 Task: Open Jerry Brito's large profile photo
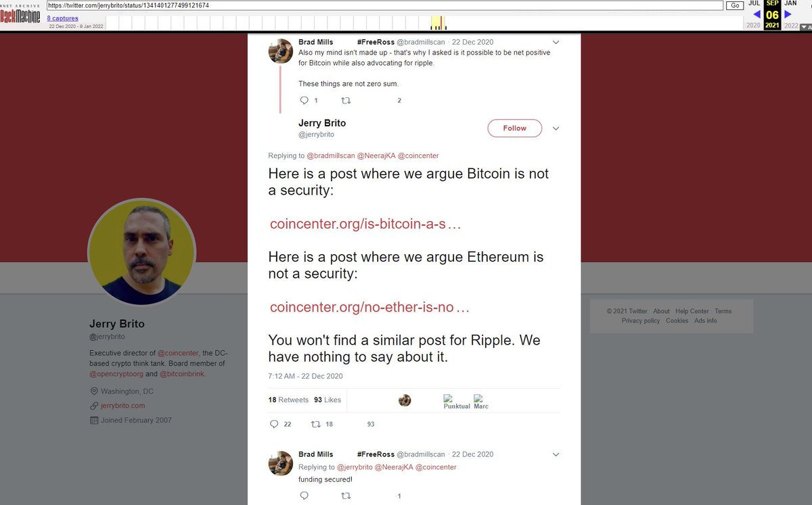click(x=142, y=251)
